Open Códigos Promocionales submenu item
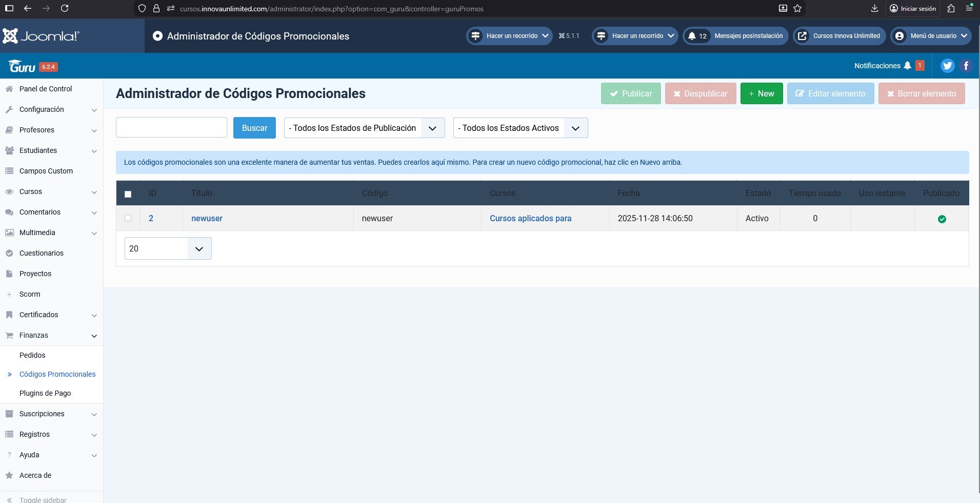This screenshot has height=503, width=980. [x=57, y=374]
